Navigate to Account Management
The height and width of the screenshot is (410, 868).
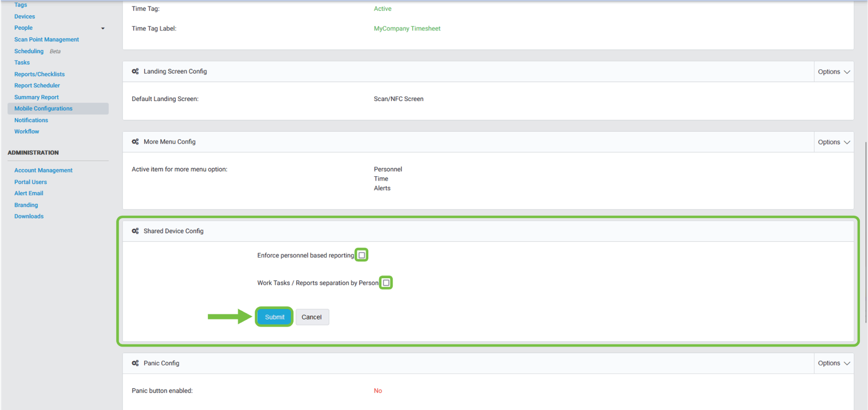(43, 170)
